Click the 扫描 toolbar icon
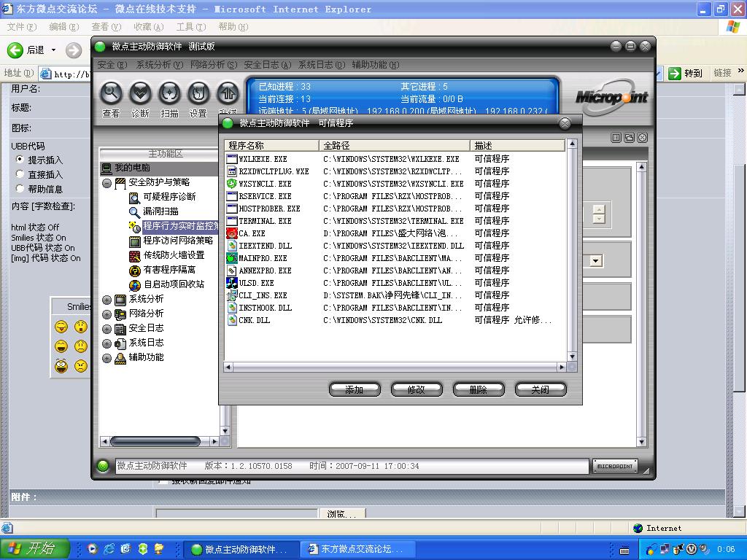 click(169, 93)
